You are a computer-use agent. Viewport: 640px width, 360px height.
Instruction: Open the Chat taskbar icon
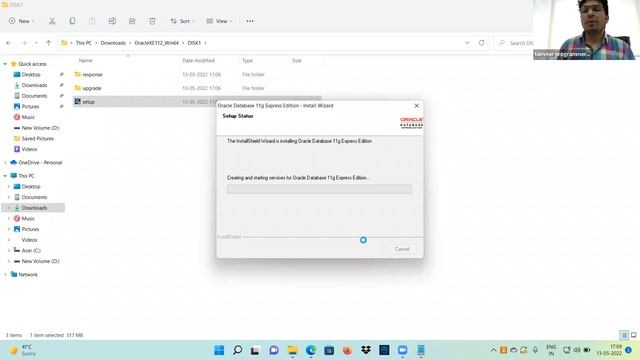click(x=274, y=350)
